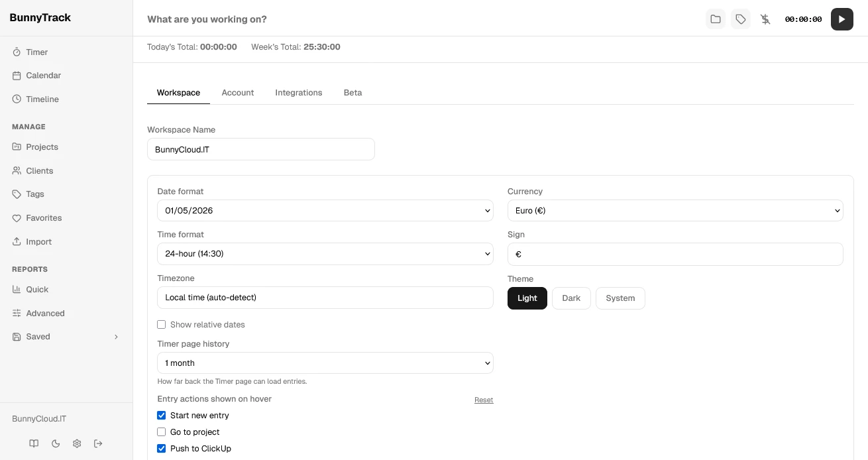Image resolution: width=868 pixels, height=460 pixels.
Task: Switch to the Account tab
Action: pos(238,93)
